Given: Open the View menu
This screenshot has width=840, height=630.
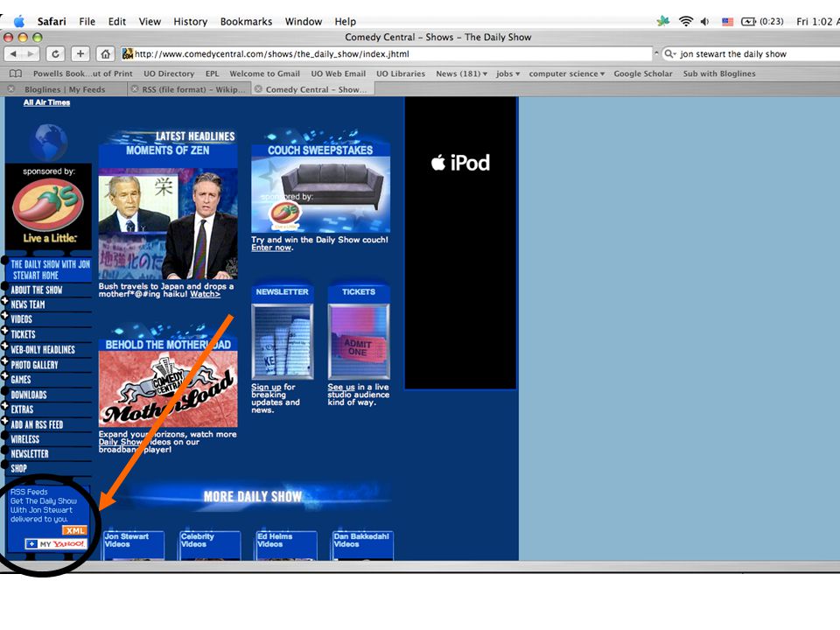Looking at the screenshot, I should [150, 21].
